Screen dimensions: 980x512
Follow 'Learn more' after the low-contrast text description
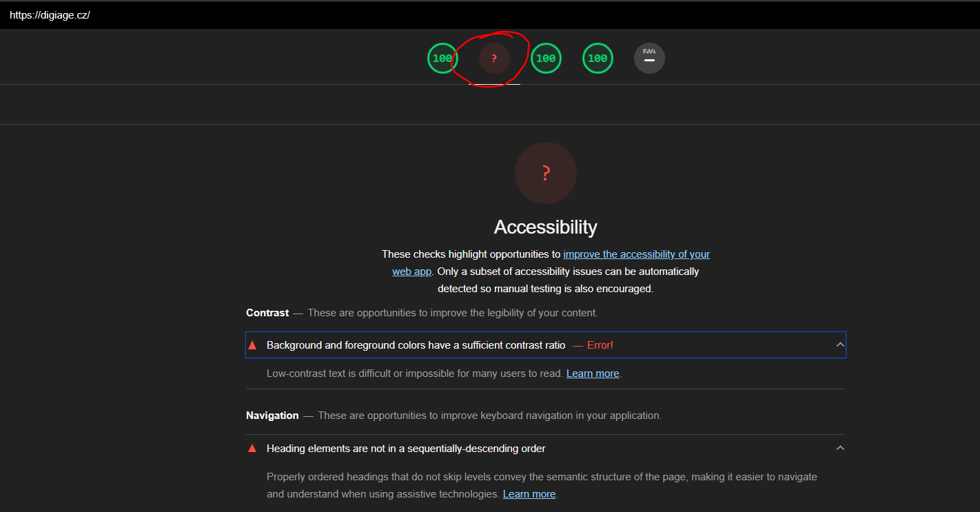click(593, 373)
